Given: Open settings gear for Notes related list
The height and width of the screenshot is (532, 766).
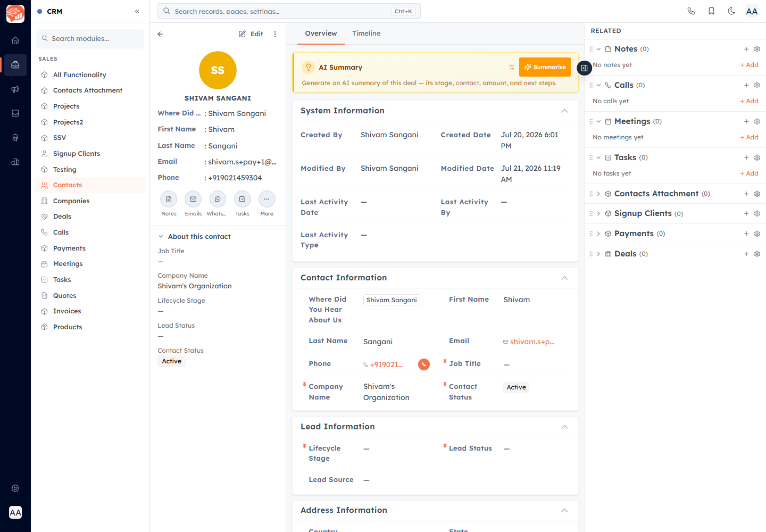Looking at the screenshot, I should pyautogui.click(x=757, y=49).
